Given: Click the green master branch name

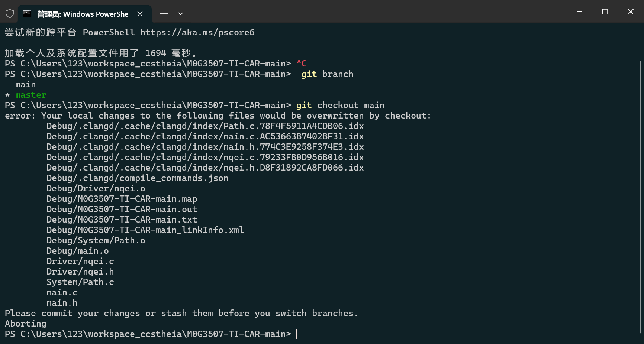Looking at the screenshot, I should tap(31, 95).
